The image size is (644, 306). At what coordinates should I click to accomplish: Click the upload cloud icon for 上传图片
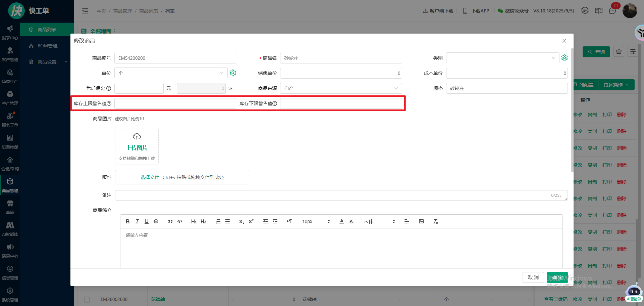click(137, 136)
